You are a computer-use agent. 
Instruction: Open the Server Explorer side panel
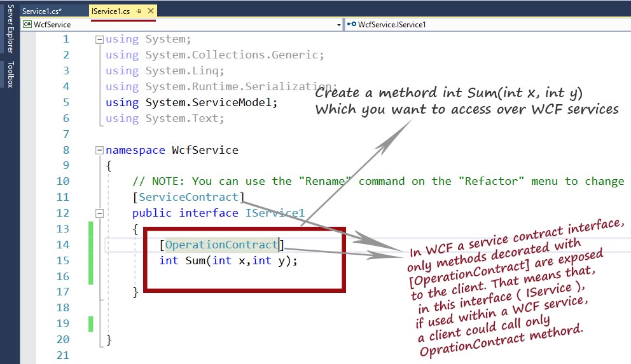click(10, 29)
